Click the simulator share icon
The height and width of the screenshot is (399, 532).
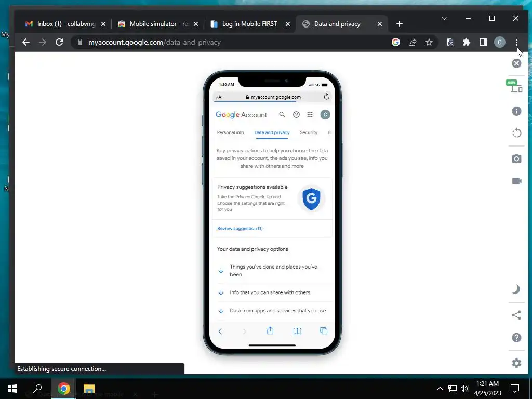pyautogui.click(x=516, y=315)
